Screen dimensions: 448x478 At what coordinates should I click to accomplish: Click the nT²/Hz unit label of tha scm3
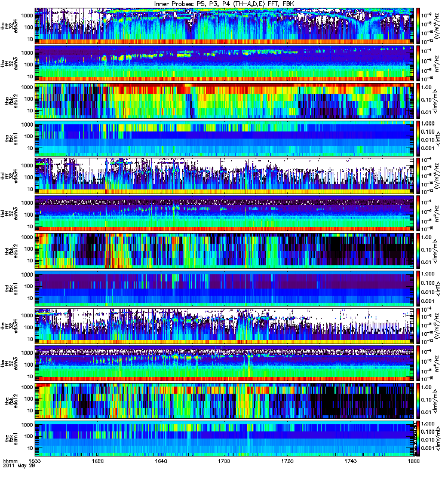pos(437,63)
